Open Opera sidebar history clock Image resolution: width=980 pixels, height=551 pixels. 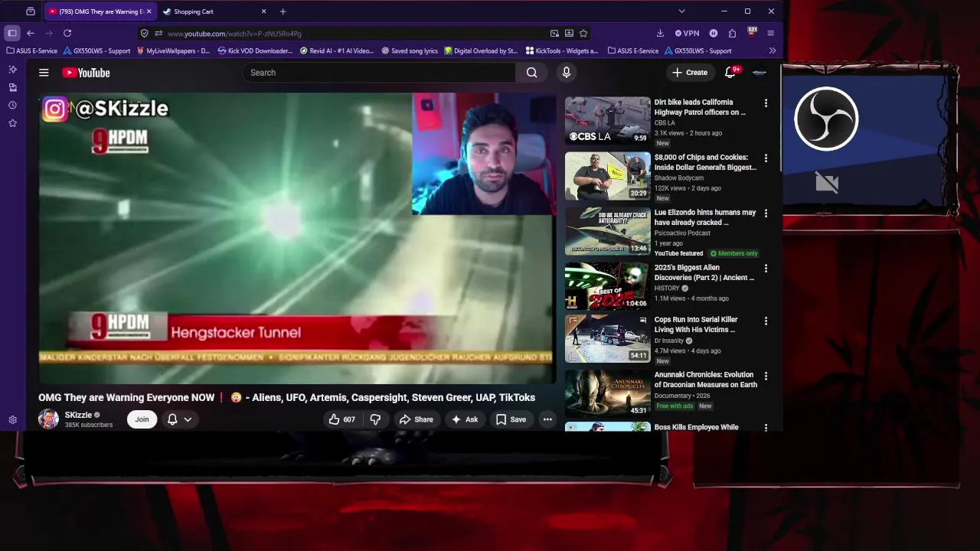pyautogui.click(x=12, y=105)
